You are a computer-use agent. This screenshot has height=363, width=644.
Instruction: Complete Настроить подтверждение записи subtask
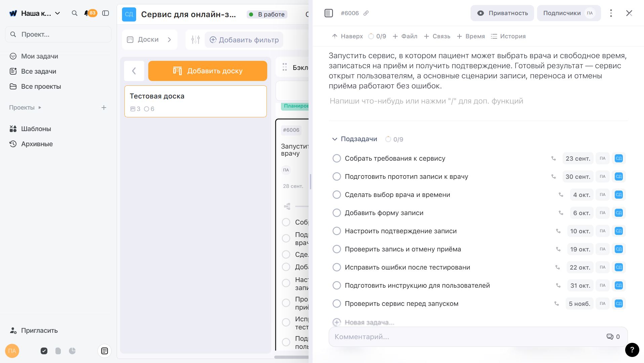336,231
